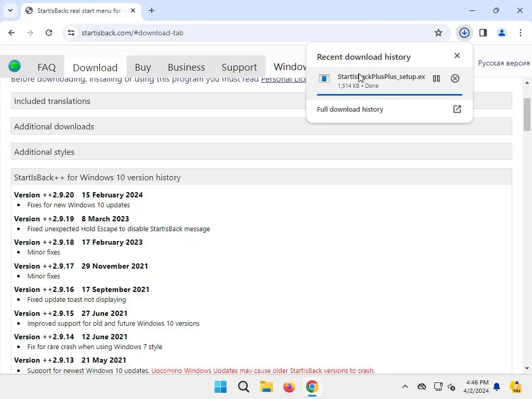Click the Chrome taskbar icon

pyautogui.click(x=312, y=387)
